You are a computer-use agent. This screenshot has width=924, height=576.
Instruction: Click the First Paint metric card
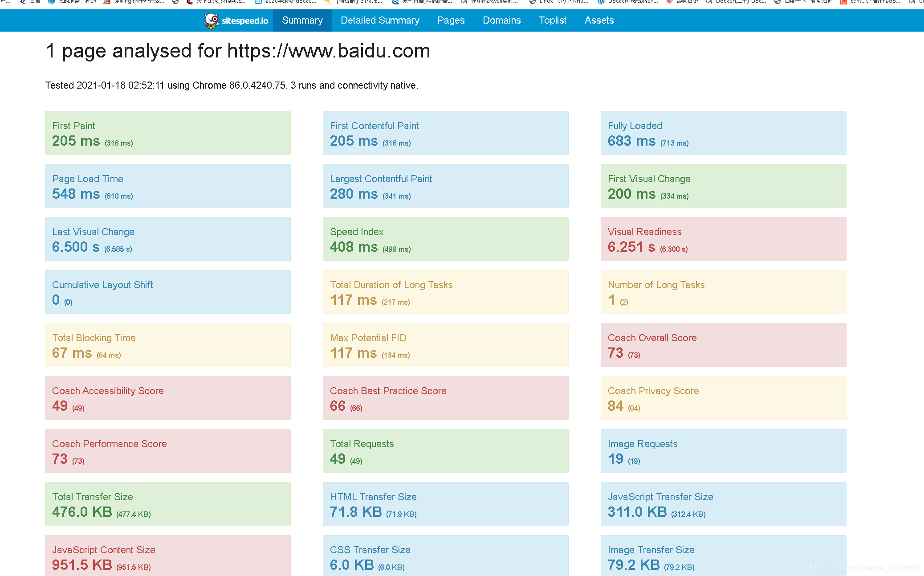[x=167, y=133]
